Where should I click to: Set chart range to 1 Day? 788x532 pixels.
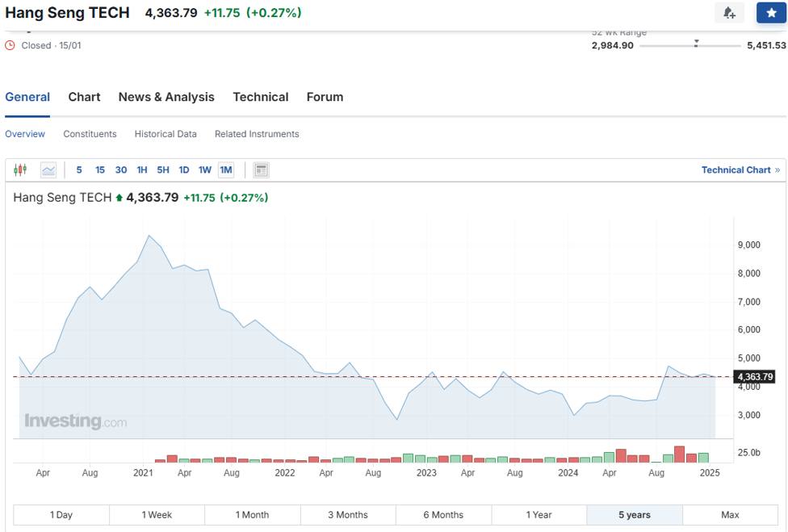point(61,515)
